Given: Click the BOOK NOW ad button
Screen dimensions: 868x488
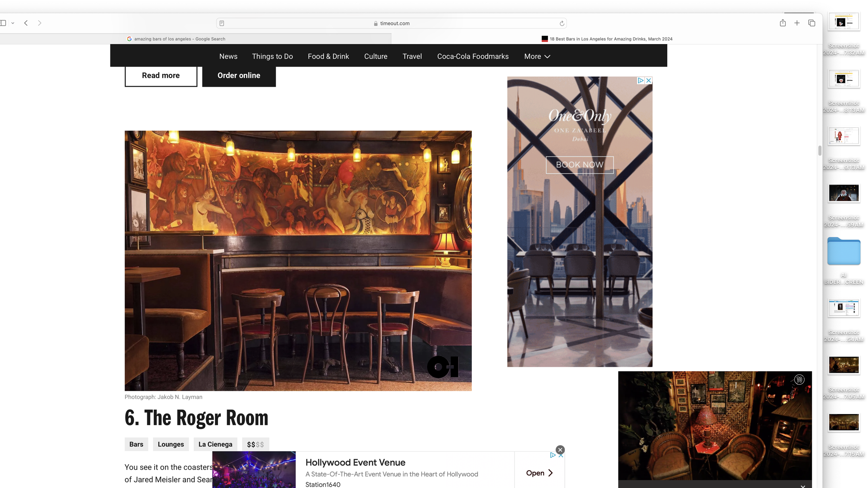Looking at the screenshot, I should point(579,165).
